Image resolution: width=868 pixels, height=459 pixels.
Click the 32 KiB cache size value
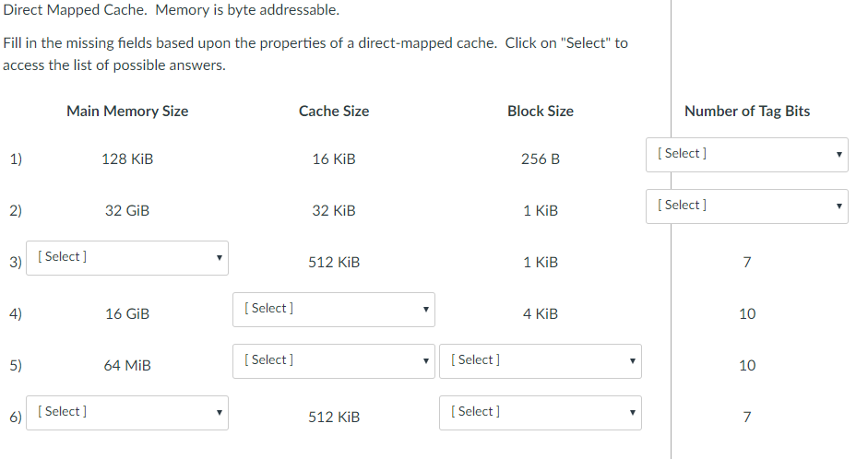pos(334,211)
